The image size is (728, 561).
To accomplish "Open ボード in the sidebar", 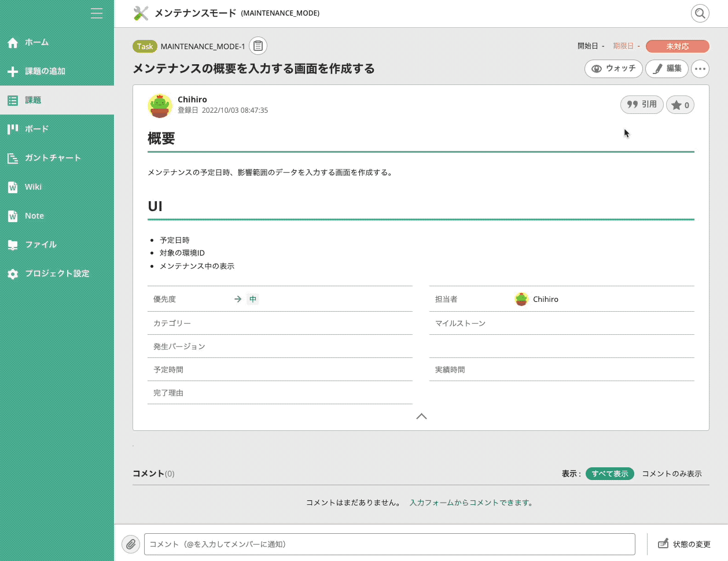I will 36,129.
